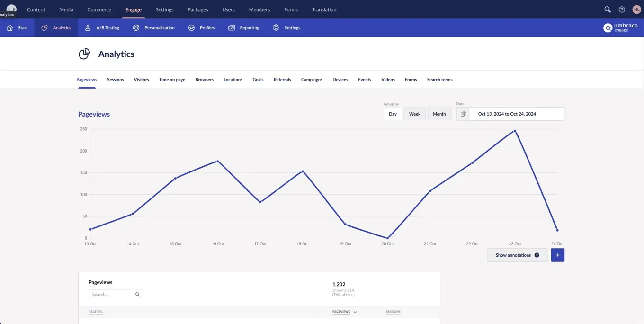Open the Translation section
644x324 pixels.
pyautogui.click(x=324, y=9)
